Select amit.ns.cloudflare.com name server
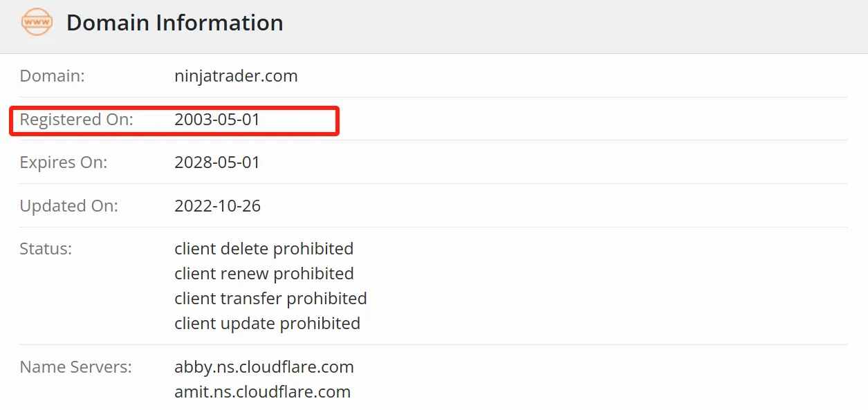The height and width of the screenshot is (410, 868). tap(262, 392)
